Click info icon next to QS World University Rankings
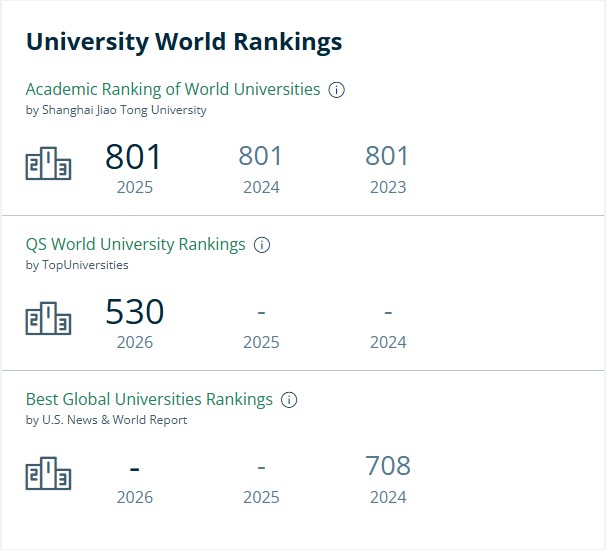The width and height of the screenshot is (606, 550). pyautogui.click(x=262, y=245)
